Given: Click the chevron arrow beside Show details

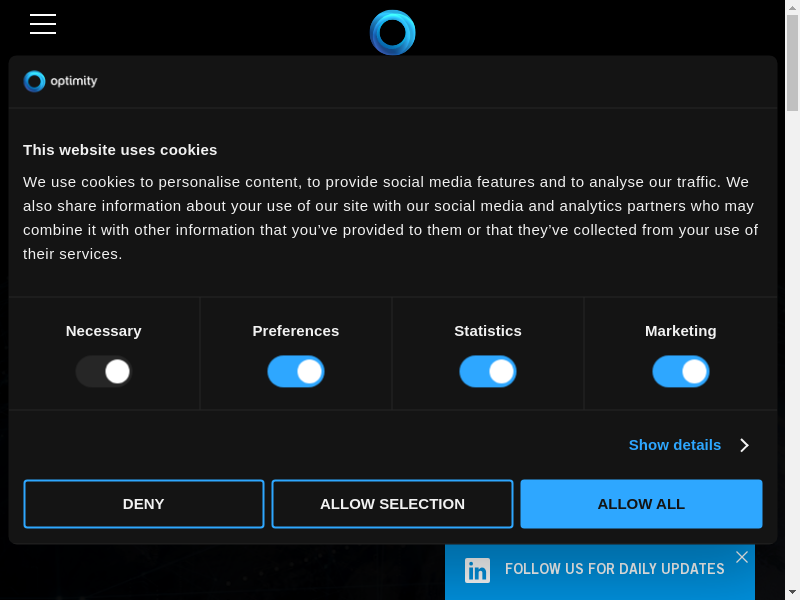Looking at the screenshot, I should click(744, 445).
